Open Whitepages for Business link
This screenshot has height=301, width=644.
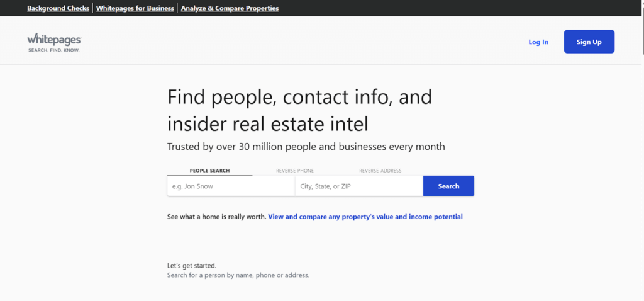point(135,8)
